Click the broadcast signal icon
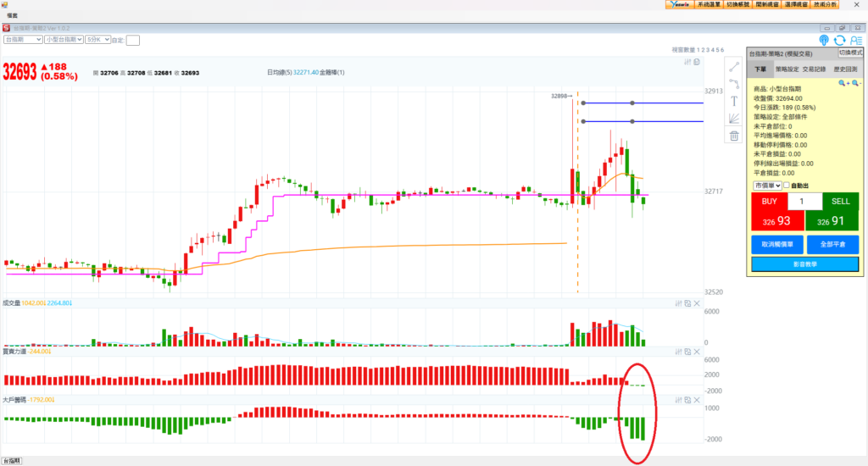Screen dimensions: 868x466 824,40
